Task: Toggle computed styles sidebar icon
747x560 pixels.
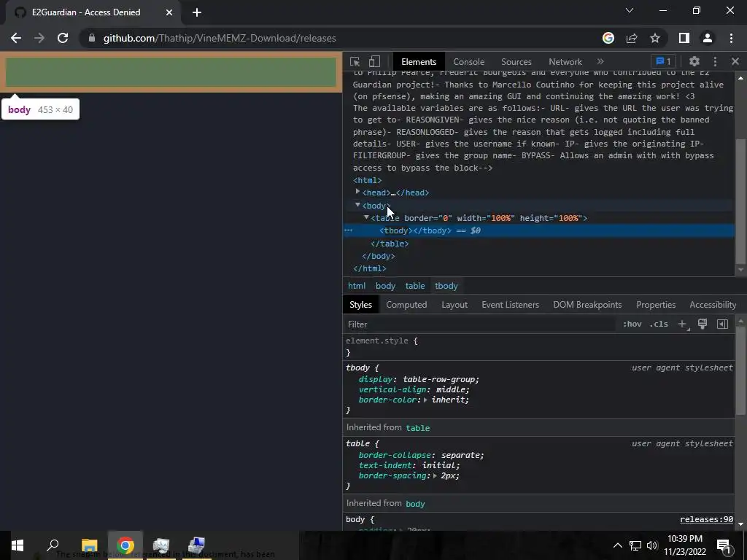Action: pos(722,324)
